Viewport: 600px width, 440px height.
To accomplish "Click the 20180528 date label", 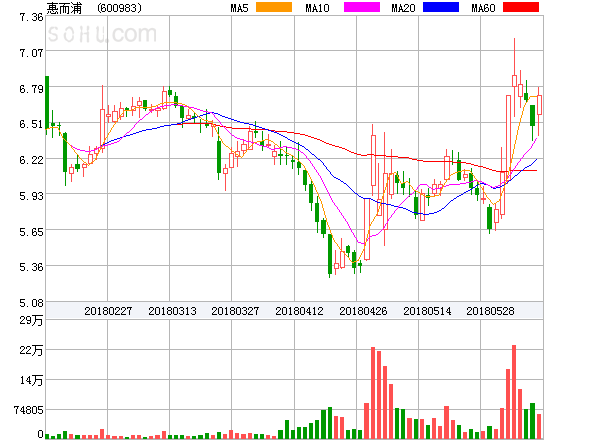I will (x=490, y=311).
